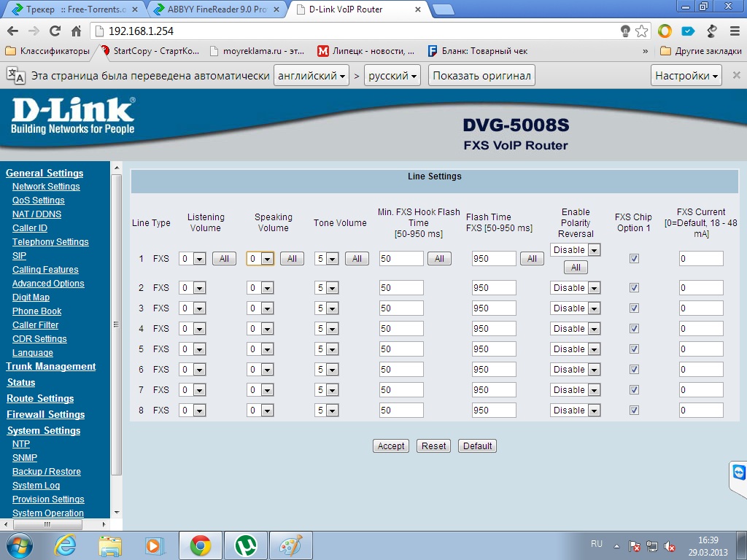
Task: Click the orange circle extension icon
Action: tap(665, 31)
